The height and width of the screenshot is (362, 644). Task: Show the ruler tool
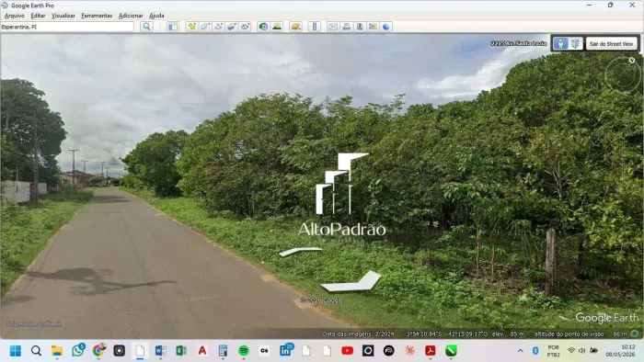(315, 27)
